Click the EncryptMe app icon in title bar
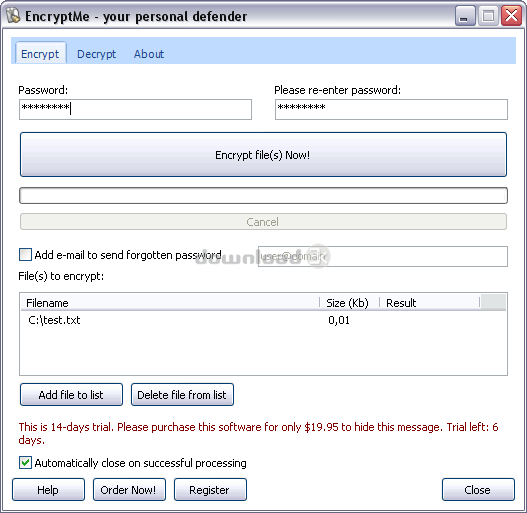The width and height of the screenshot is (527, 513). 13,15
